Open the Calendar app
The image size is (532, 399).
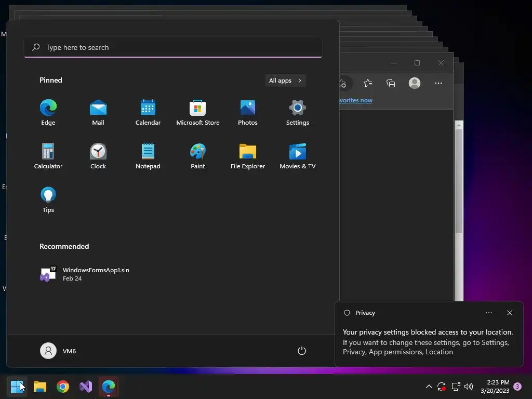(148, 112)
